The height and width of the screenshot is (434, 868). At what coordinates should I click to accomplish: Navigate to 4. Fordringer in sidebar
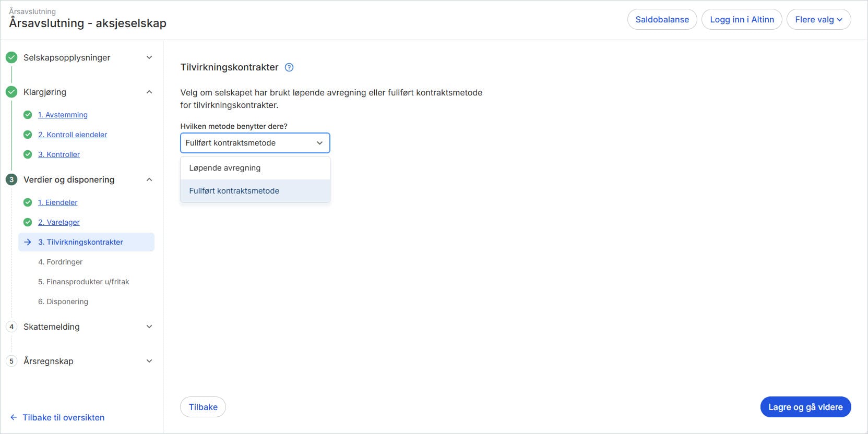point(61,262)
